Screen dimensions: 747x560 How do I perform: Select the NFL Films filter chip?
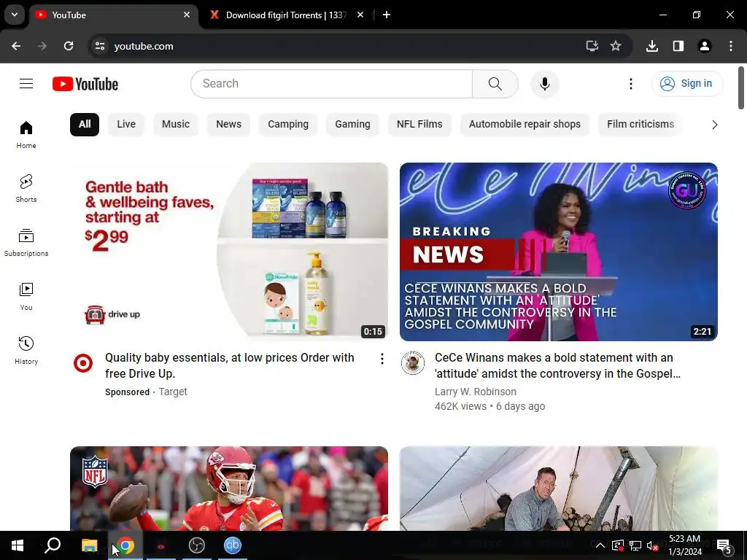coord(419,124)
